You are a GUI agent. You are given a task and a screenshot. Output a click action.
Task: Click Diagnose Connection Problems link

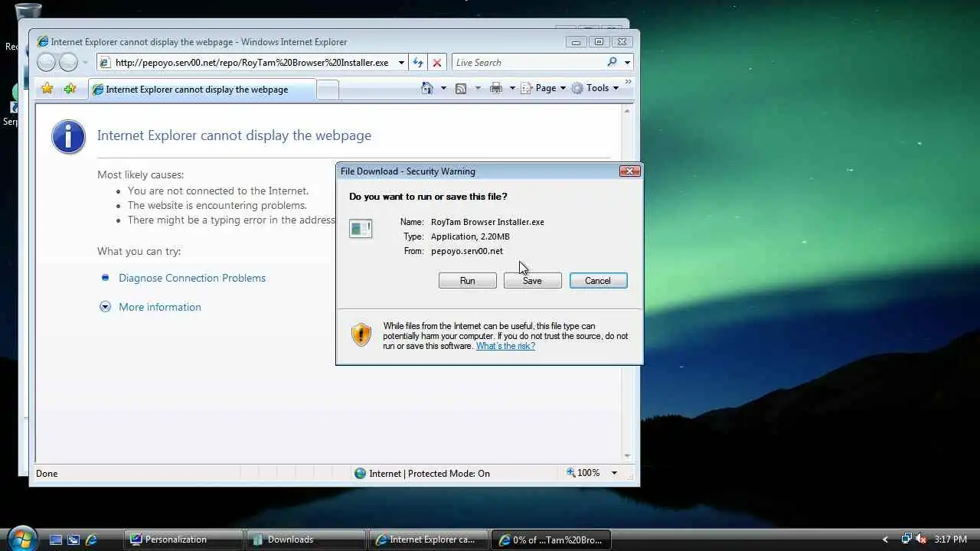(x=192, y=278)
